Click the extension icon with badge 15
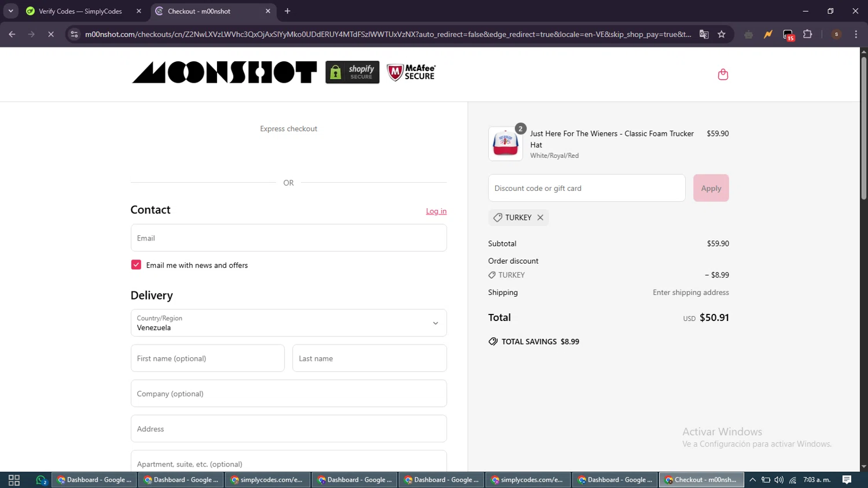This screenshot has height=488, width=868. pos(788,35)
